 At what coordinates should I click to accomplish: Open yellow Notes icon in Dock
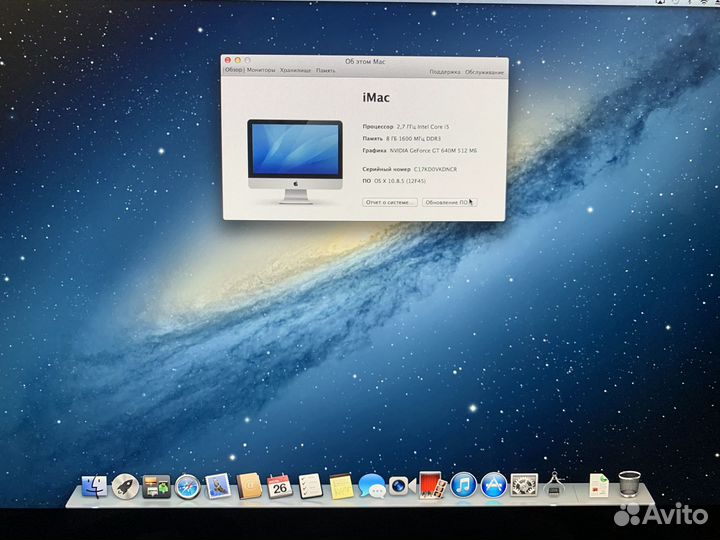(x=341, y=486)
